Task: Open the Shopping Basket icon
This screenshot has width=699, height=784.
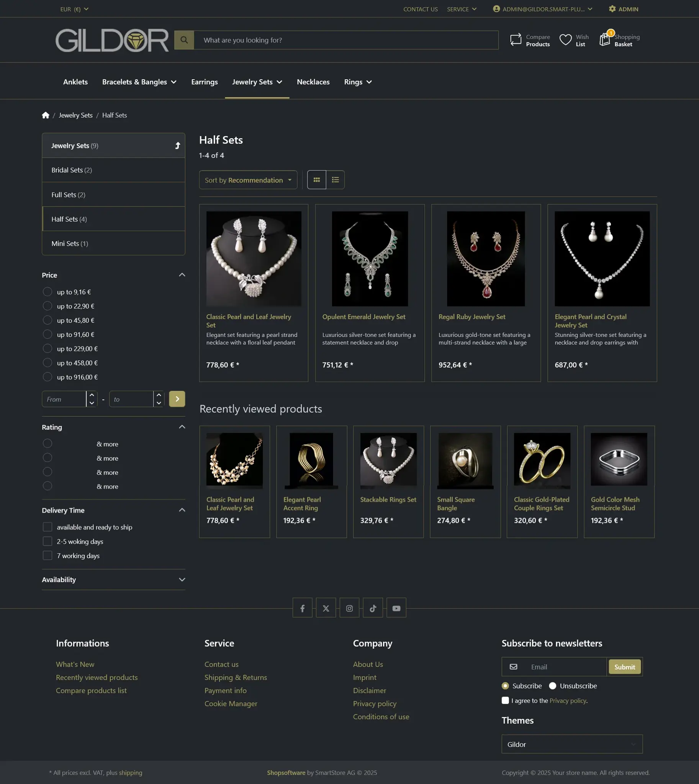Action: click(x=605, y=39)
